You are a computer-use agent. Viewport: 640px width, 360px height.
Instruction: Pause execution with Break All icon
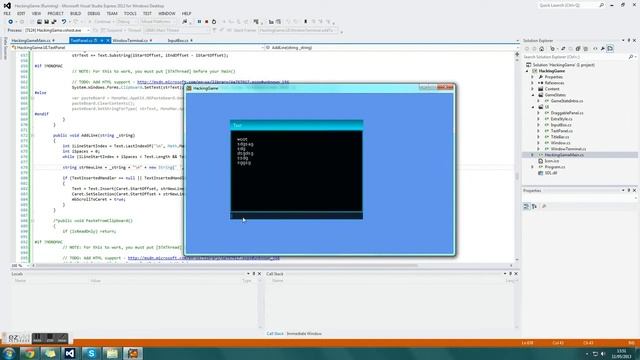[199, 22]
